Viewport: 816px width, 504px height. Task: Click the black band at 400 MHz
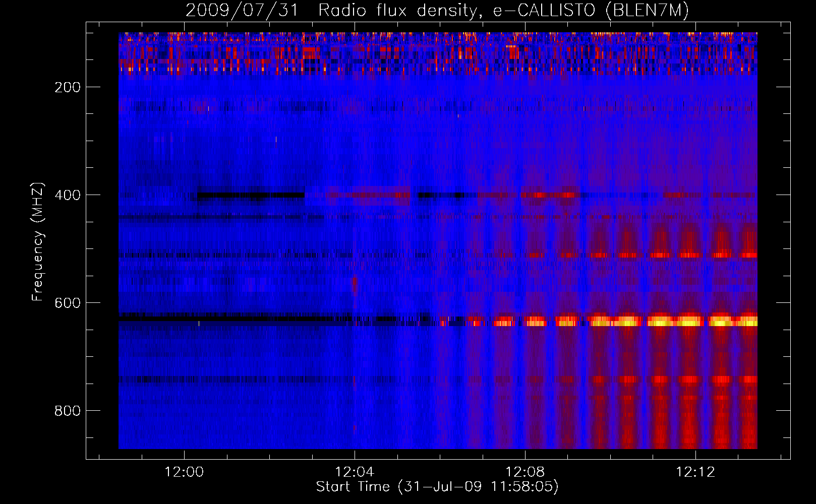pyautogui.click(x=251, y=195)
